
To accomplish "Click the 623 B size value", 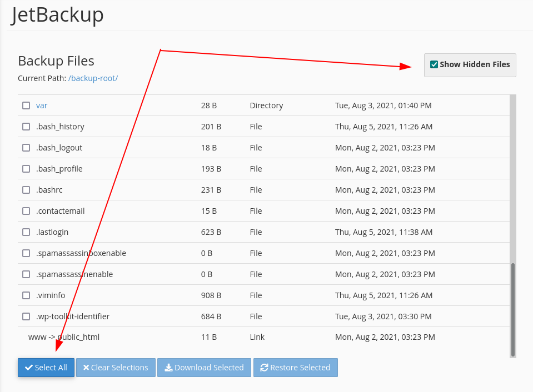I will [x=211, y=232].
